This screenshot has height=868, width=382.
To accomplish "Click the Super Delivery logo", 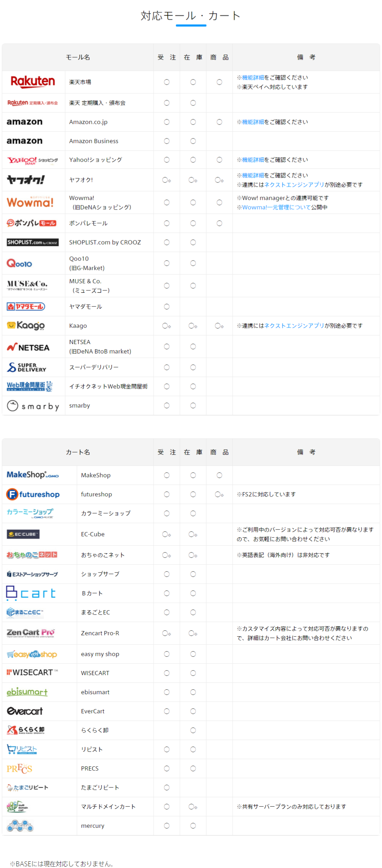I will point(26,367).
